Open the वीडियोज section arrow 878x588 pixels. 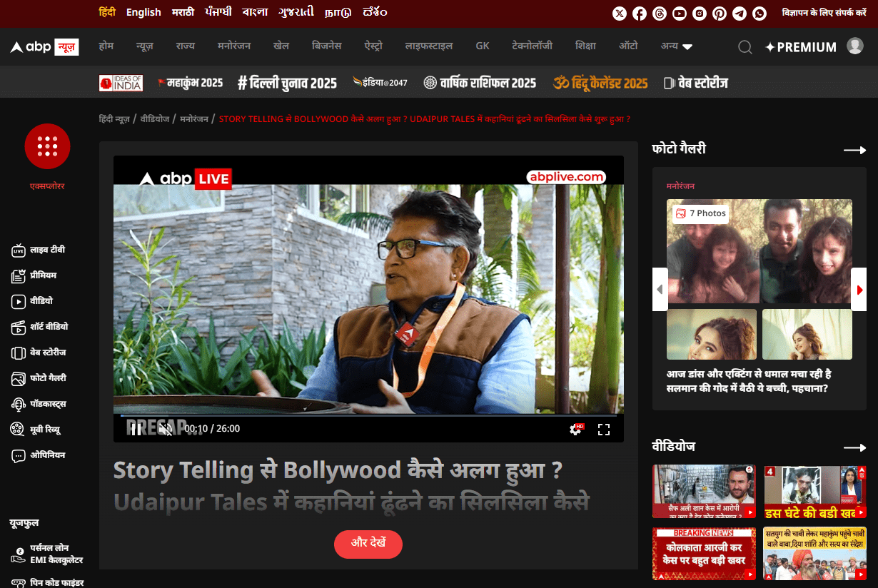click(x=855, y=447)
